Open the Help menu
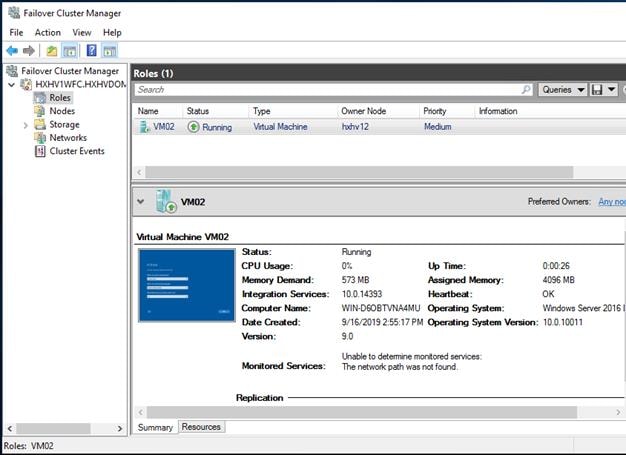 point(112,33)
